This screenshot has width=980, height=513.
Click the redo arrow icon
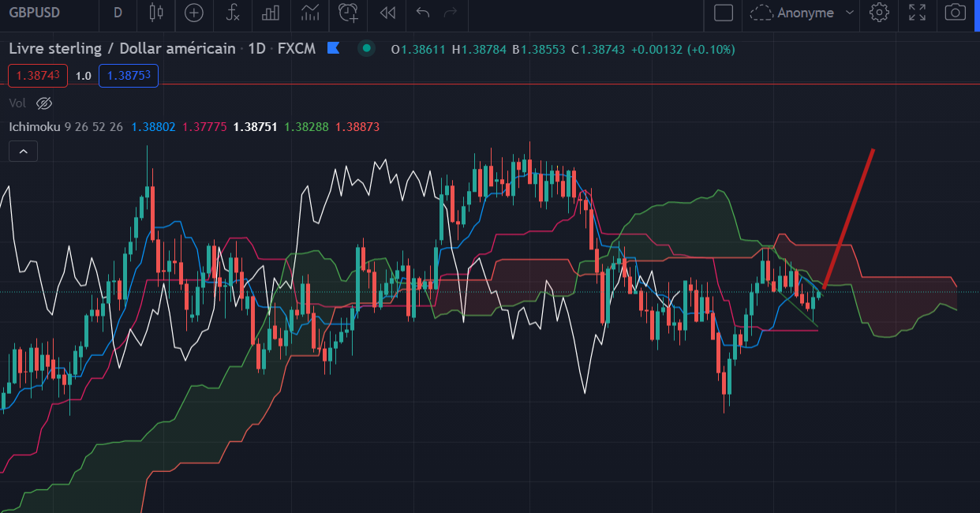(x=451, y=13)
